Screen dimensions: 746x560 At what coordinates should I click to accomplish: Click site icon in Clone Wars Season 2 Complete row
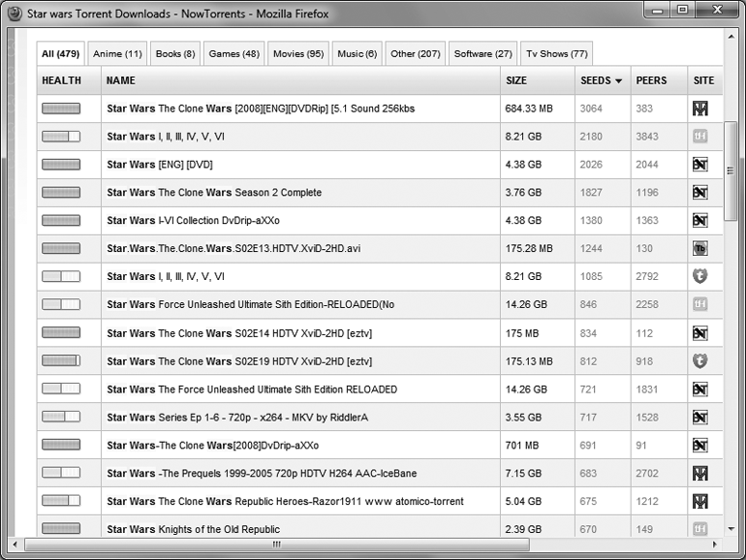(x=699, y=193)
